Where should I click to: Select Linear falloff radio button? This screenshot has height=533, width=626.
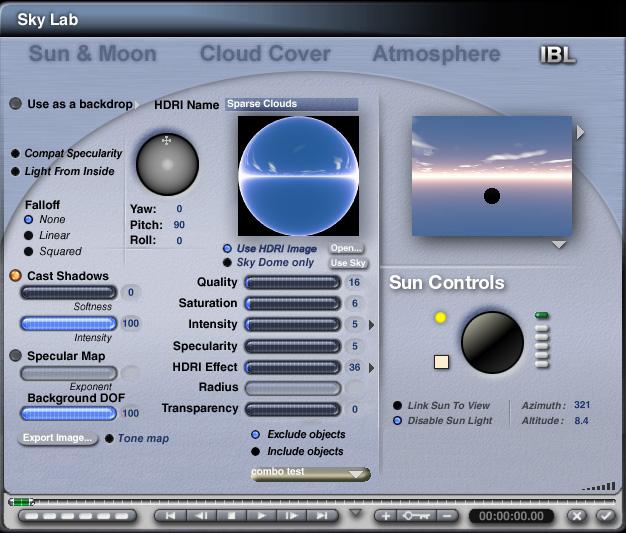coord(28,235)
